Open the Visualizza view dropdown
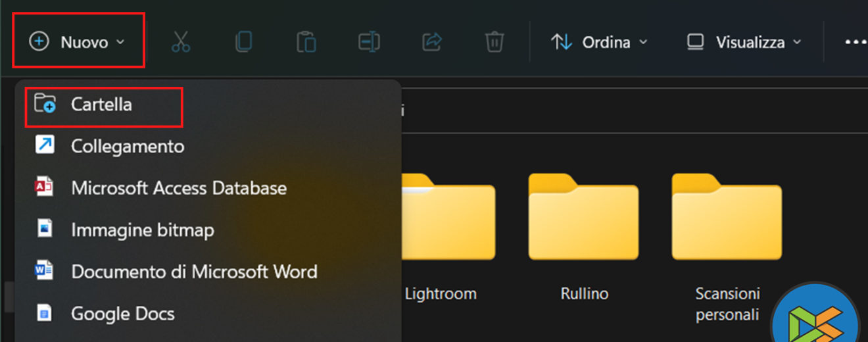The height and width of the screenshot is (342, 868). [x=744, y=42]
